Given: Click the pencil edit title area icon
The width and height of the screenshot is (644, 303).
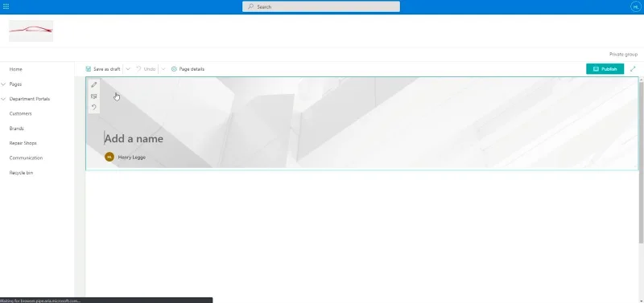Looking at the screenshot, I should 94,85.
